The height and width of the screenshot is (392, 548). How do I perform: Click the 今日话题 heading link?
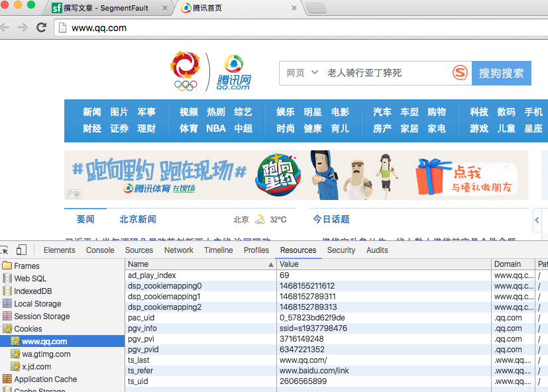(x=331, y=219)
